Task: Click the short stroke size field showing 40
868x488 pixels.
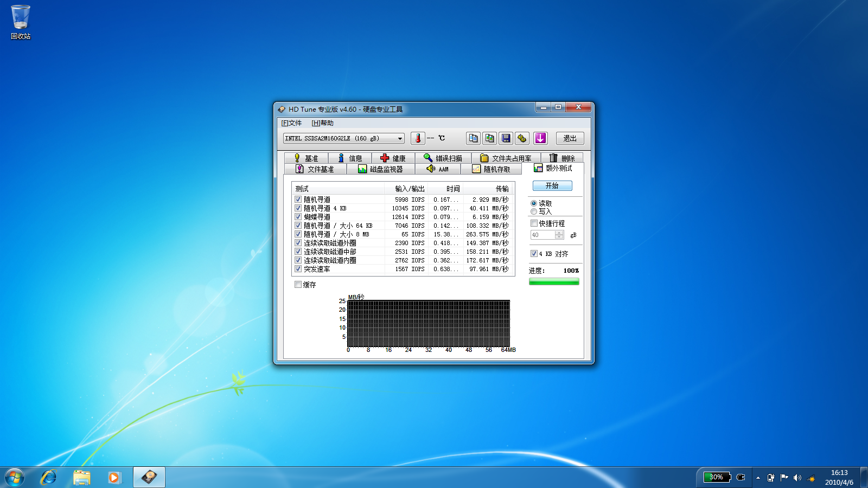Action: point(542,235)
